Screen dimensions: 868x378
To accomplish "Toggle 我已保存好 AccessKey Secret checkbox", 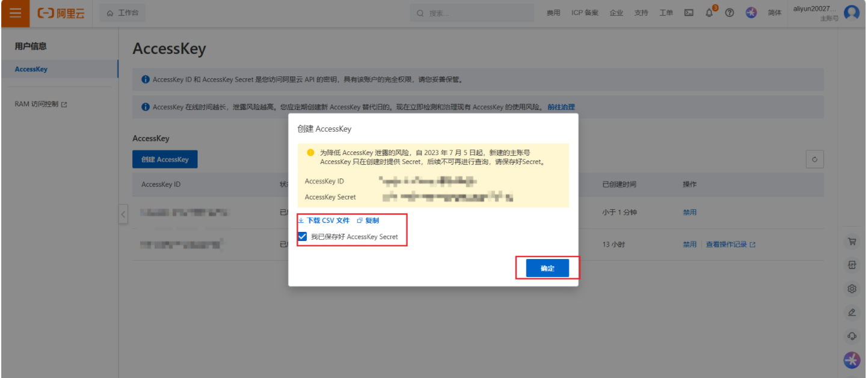I will (x=303, y=237).
